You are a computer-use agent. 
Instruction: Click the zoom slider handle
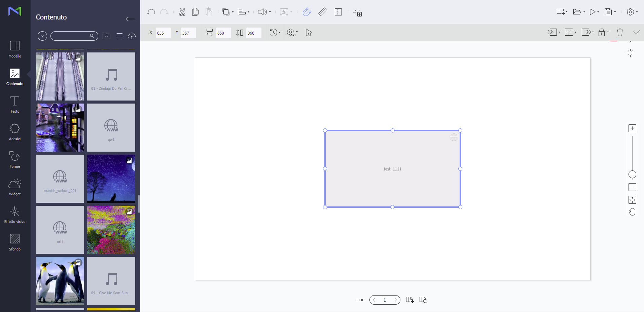pos(632,174)
